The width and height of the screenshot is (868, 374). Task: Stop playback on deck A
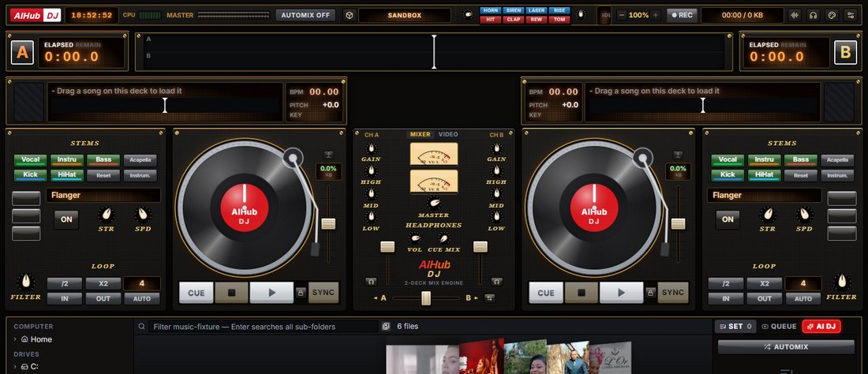point(231,293)
